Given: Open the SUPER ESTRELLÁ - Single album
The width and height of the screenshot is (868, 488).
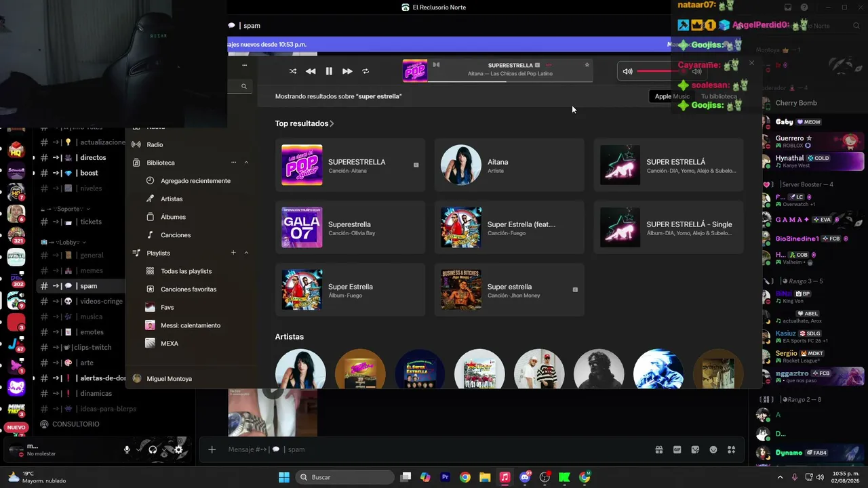Looking at the screenshot, I should (x=669, y=227).
